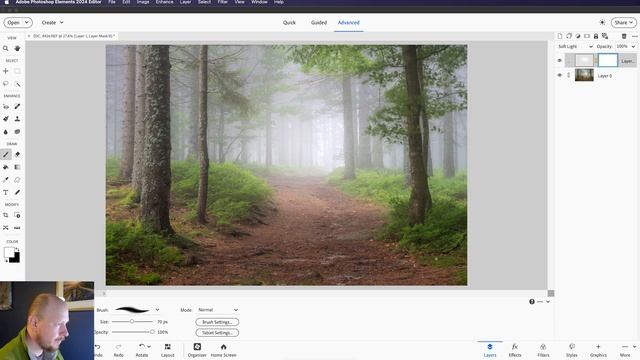Swap foreground and background colors
Image resolution: width=640 pixels, height=360 pixels.
pyautogui.click(x=17, y=249)
